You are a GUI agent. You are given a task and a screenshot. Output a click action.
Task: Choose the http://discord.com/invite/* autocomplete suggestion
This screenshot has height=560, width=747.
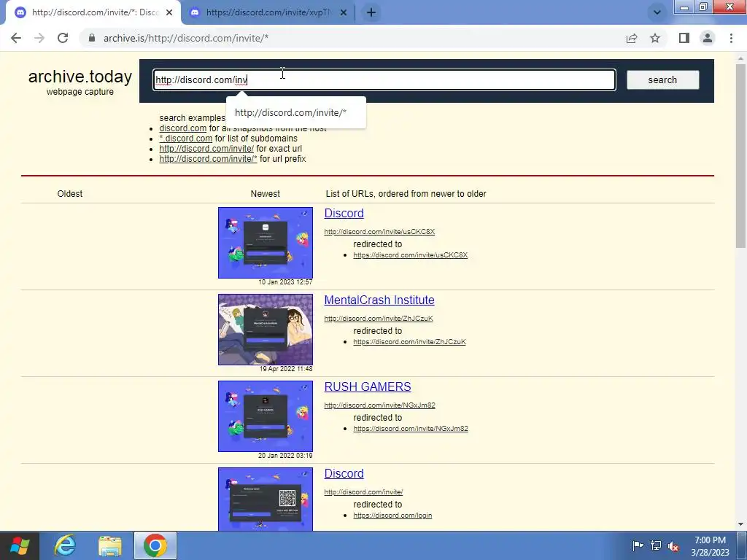296,113
